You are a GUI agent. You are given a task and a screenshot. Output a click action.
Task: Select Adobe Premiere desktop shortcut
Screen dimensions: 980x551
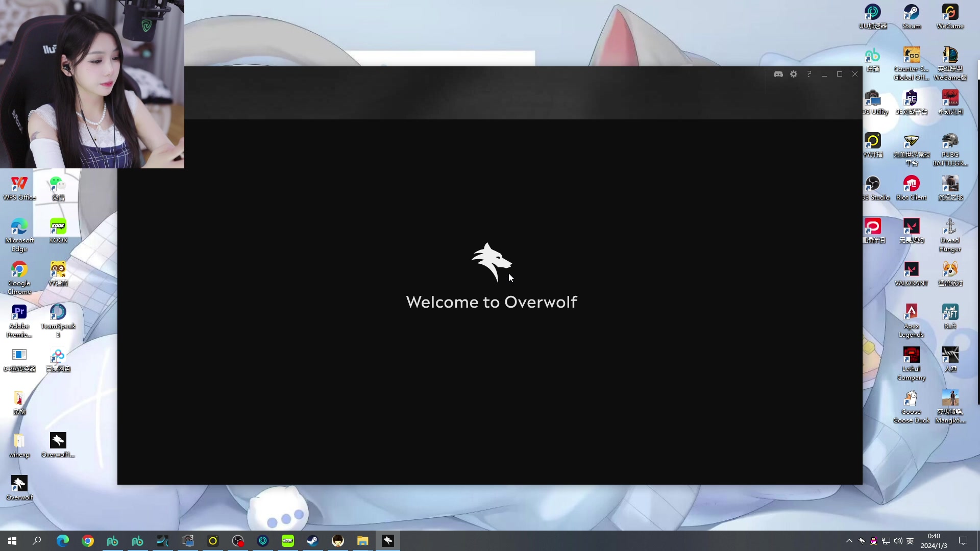[19, 320]
